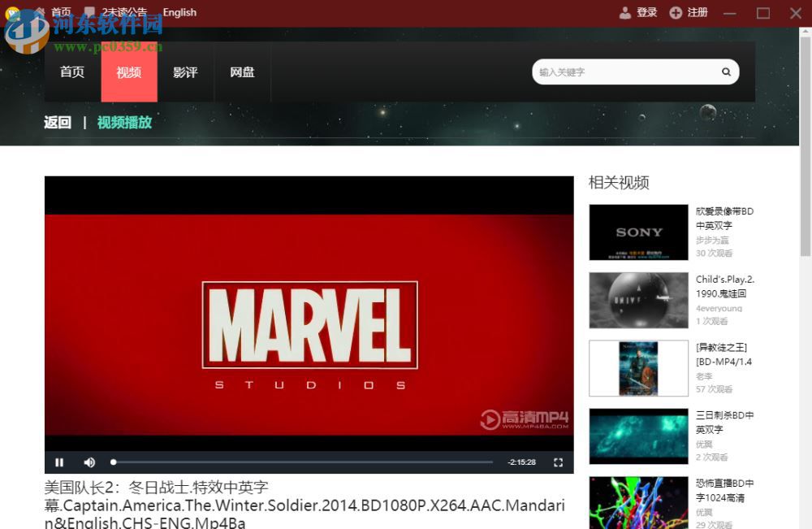812x529 pixels.
Task: Pause the playing video
Action: (x=59, y=462)
